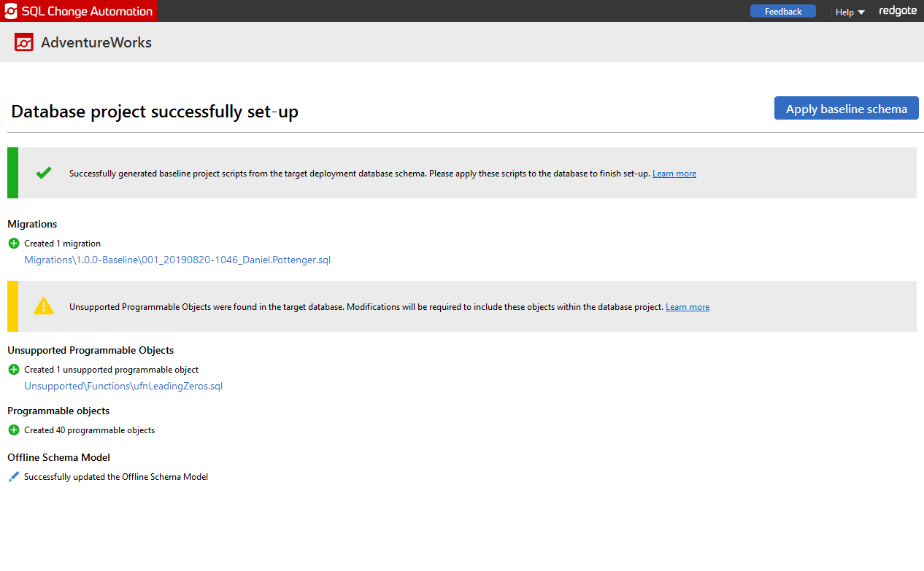Click Apply baseline schema button
This screenshot has height=571, width=924.
tap(846, 109)
